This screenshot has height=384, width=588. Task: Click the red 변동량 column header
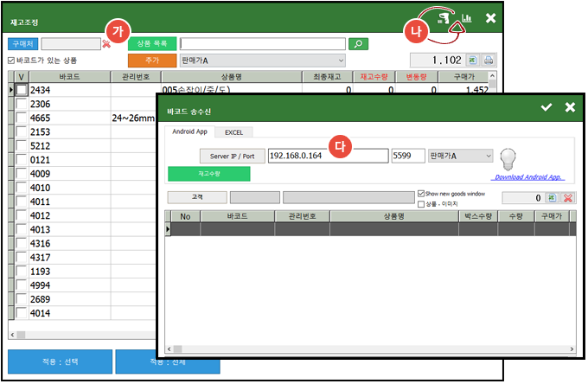click(416, 76)
